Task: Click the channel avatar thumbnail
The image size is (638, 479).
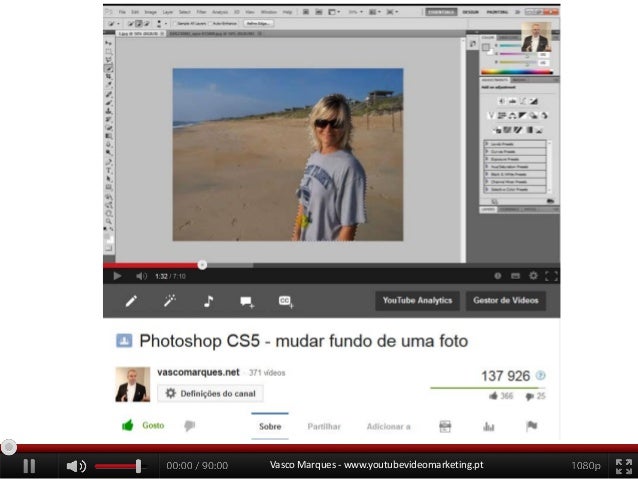Action: coord(133,384)
